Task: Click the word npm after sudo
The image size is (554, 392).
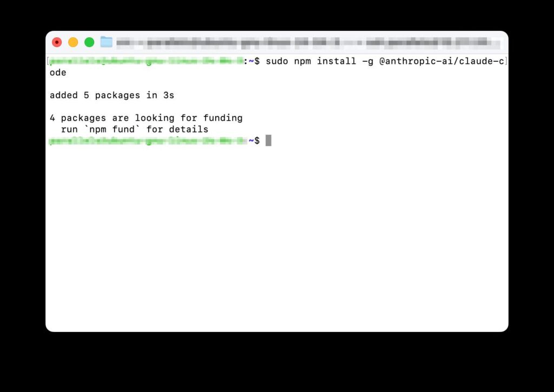Action: (302, 62)
